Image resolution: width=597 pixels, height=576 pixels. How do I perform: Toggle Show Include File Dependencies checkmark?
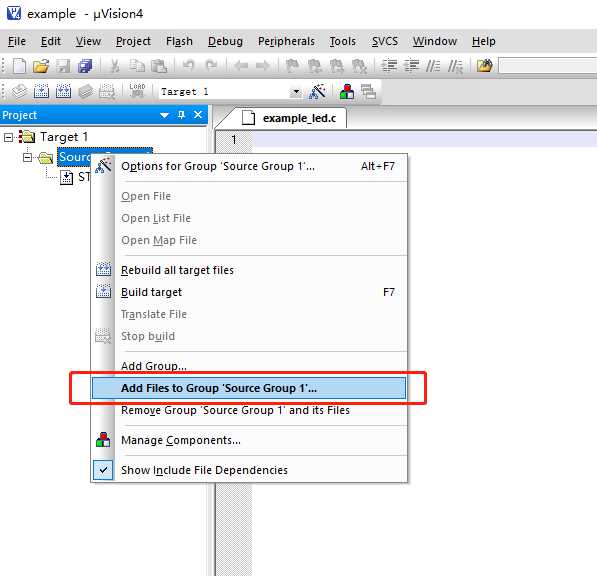pyautogui.click(x=103, y=470)
